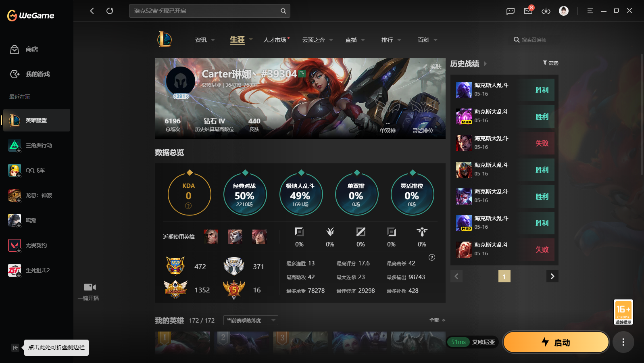Select match history page 1
644x363 pixels.
504,276
